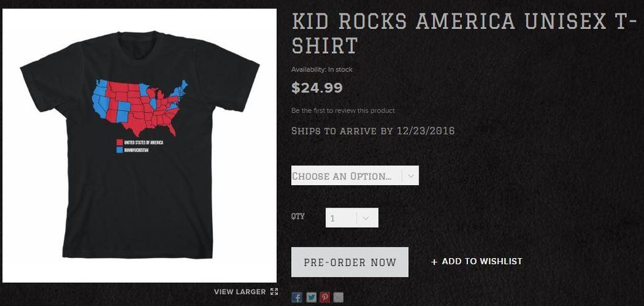This screenshot has height=306, width=644.
Task: Click Be the first to review this product
Action: pyautogui.click(x=343, y=110)
